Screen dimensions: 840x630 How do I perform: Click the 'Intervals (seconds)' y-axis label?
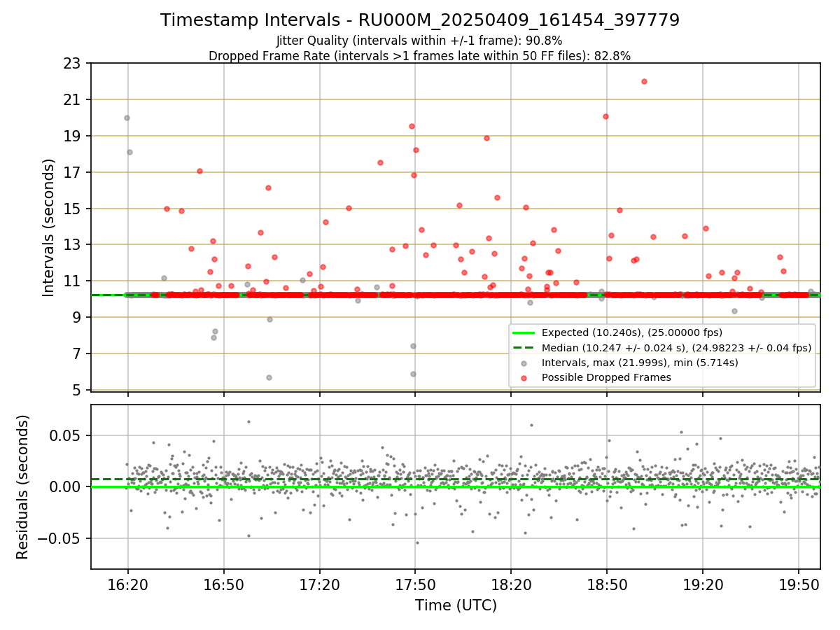(48, 227)
